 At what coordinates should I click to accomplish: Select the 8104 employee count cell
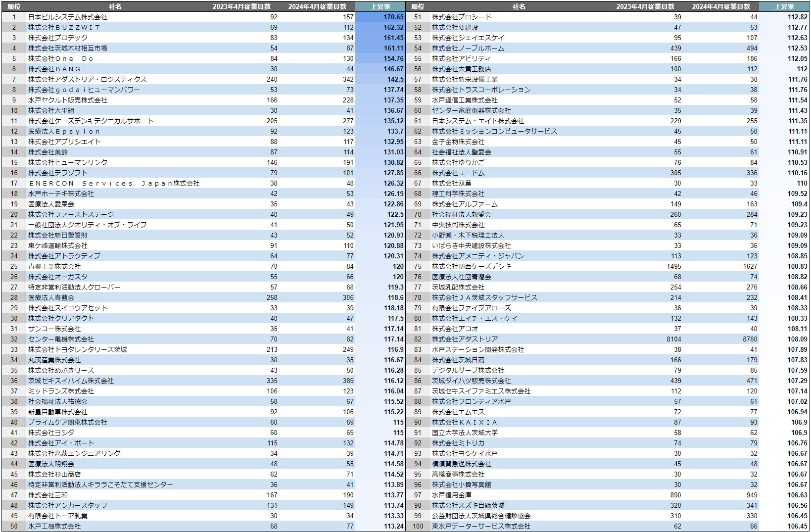click(674, 339)
